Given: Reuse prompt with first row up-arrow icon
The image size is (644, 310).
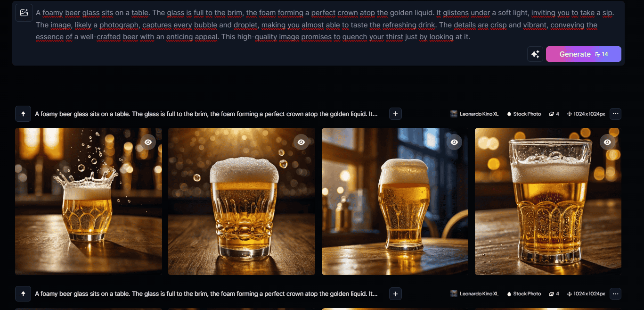Looking at the screenshot, I should [x=23, y=114].
